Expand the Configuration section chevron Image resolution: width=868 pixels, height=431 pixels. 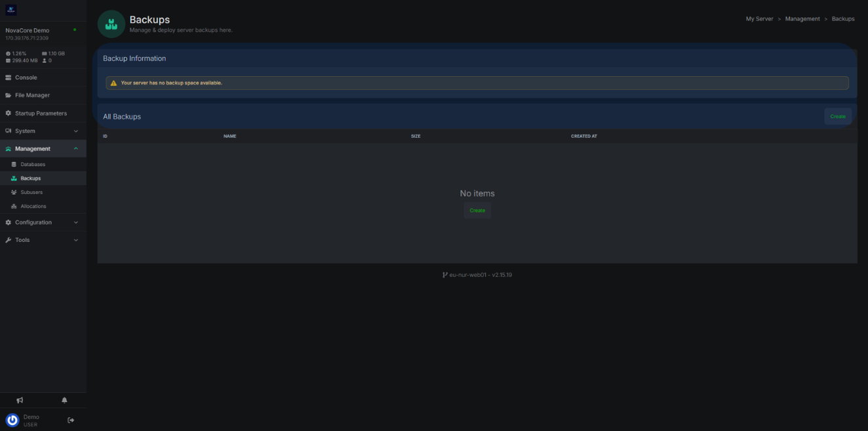pos(76,222)
